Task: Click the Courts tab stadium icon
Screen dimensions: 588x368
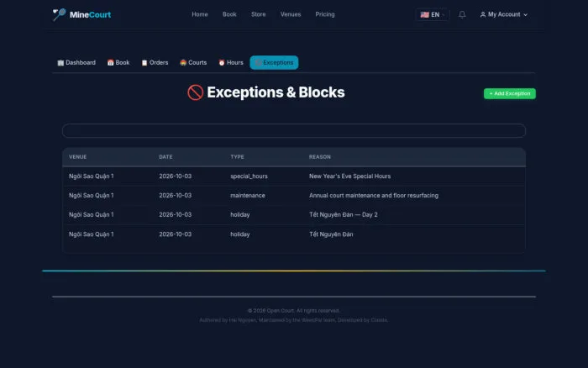Action: [183, 63]
